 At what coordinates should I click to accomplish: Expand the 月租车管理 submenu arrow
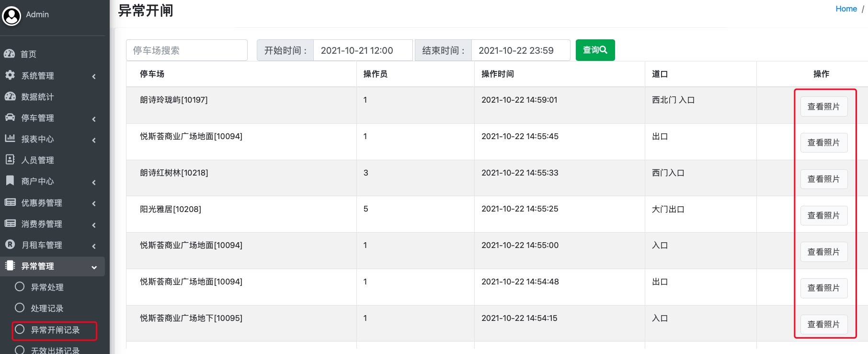click(94, 246)
